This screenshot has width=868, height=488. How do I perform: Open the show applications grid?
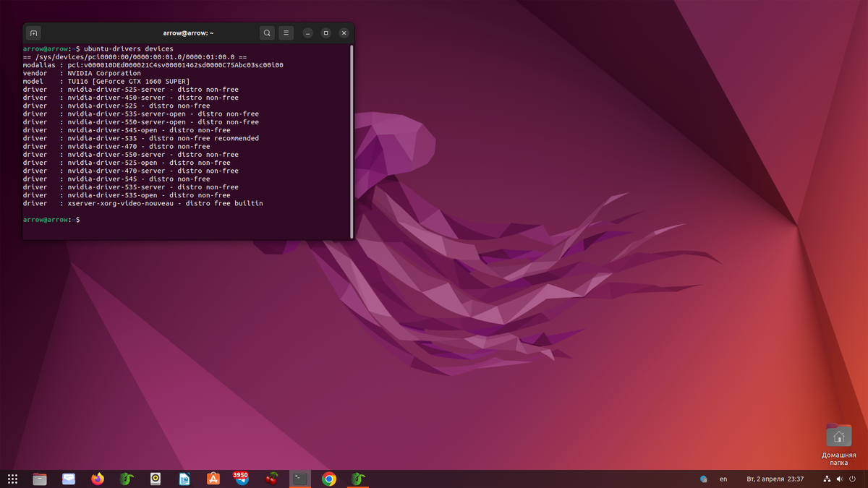click(12, 479)
